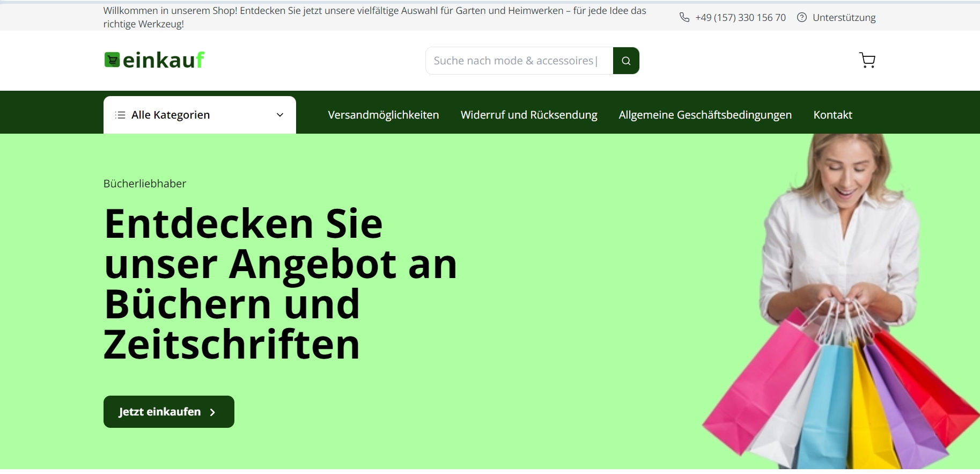Open Widerruf und Rücksendung page

click(529, 115)
